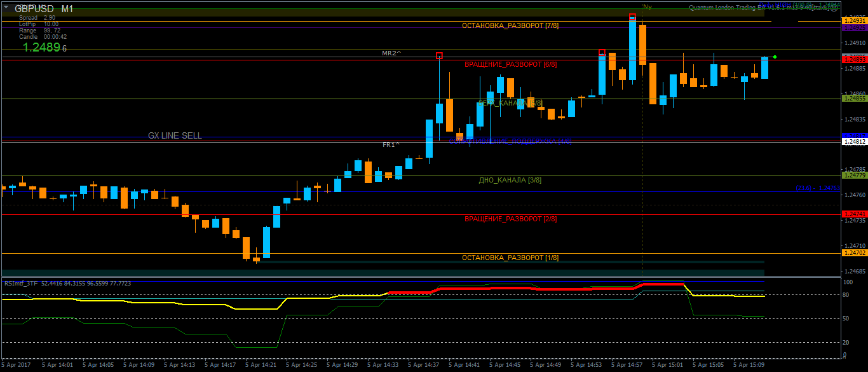The width and height of the screenshot is (868, 372).
Task: Click the red 1.24893 price tag
Action: tap(854, 59)
